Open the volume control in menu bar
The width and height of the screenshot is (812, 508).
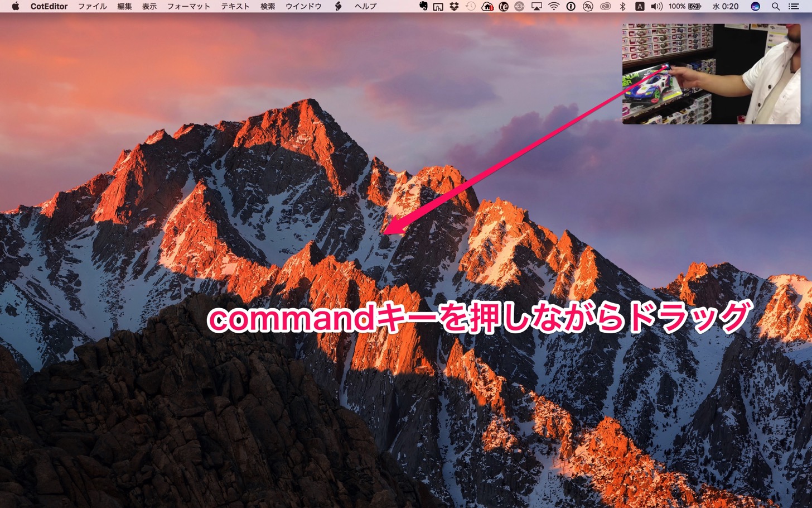[656, 7]
